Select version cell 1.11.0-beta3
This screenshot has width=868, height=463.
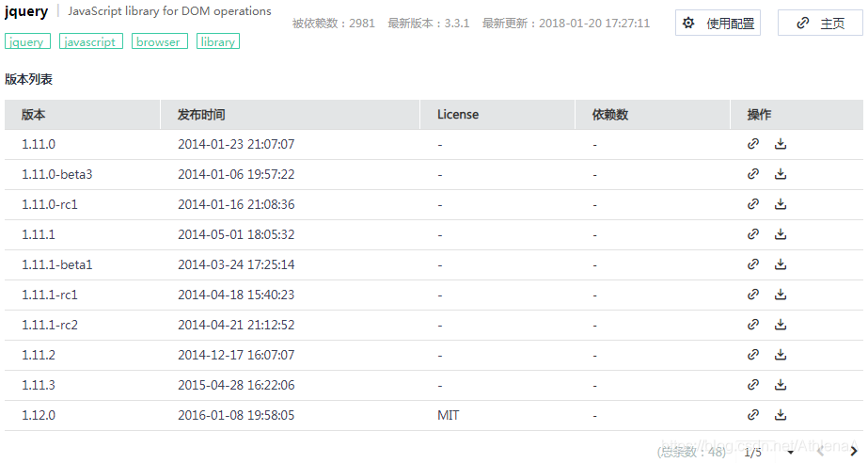click(57, 174)
